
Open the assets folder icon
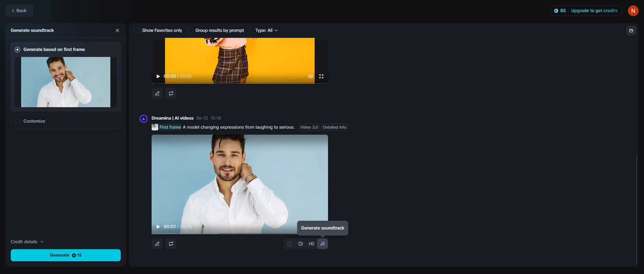pos(631,30)
